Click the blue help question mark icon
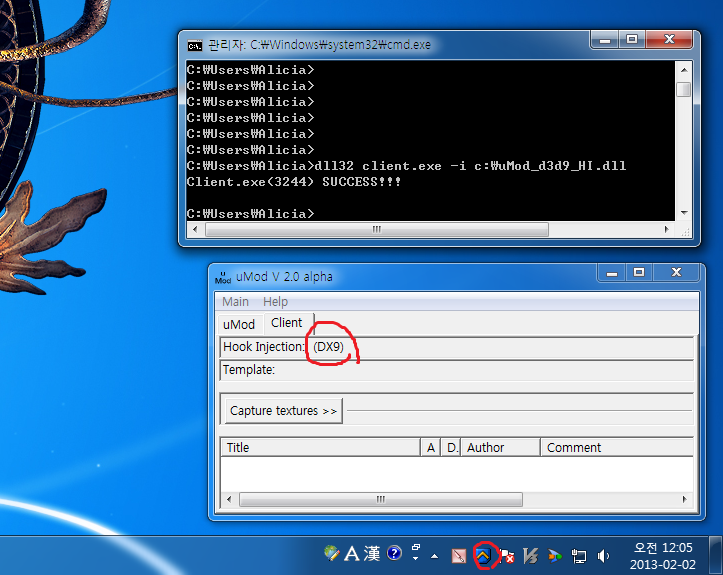This screenshot has height=575, width=723. 394,553
